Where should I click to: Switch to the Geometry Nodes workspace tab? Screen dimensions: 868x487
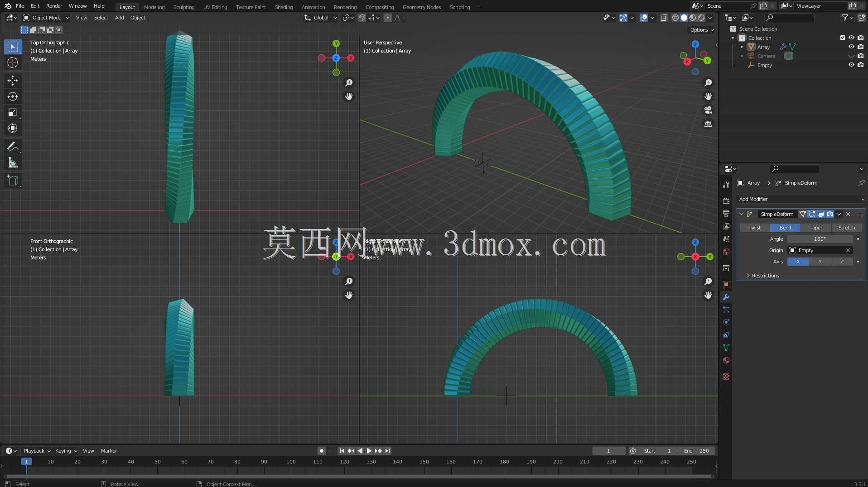(422, 7)
